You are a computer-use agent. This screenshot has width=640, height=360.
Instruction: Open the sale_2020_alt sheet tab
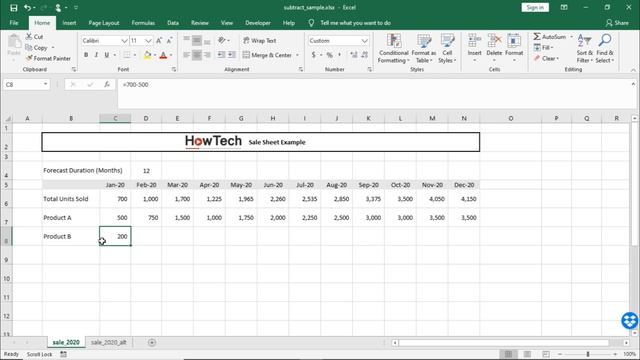coord(108,342)
